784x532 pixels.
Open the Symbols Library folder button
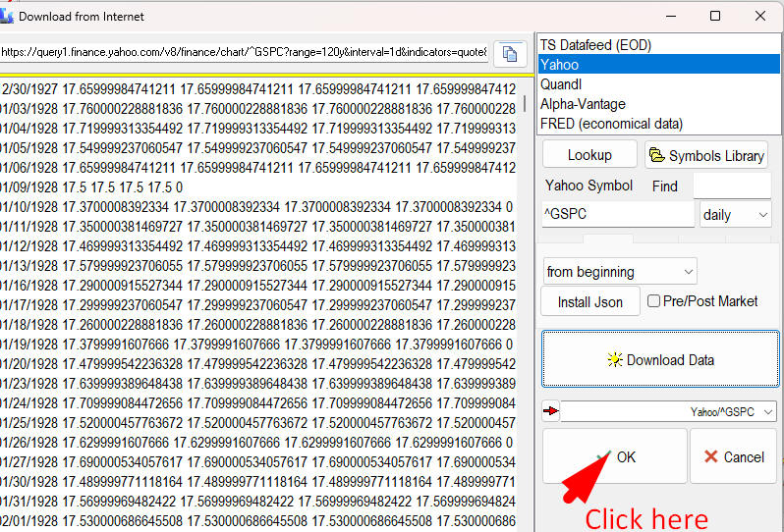coord(706,155)
